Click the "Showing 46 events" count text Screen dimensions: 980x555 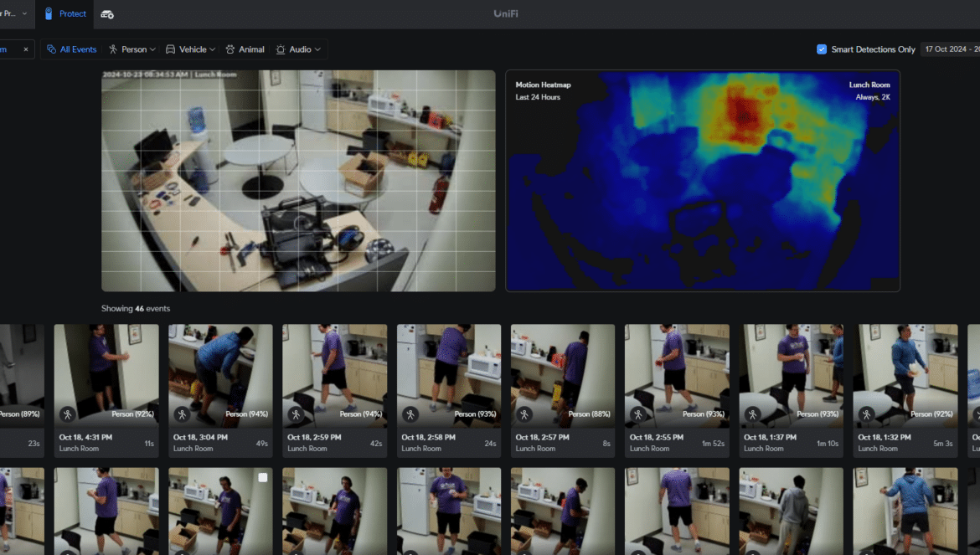coord(136,308)
